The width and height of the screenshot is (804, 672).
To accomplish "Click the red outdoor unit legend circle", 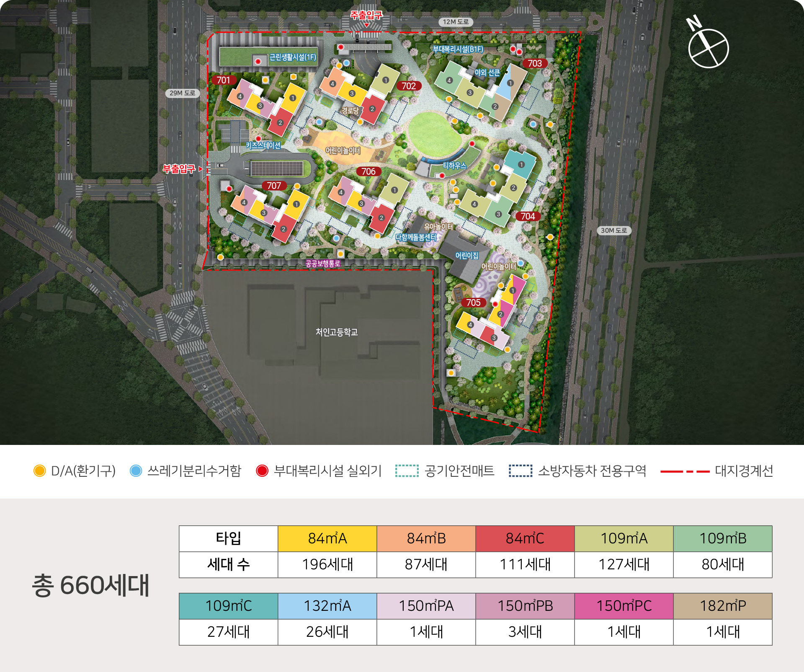I will (x=262, y=470).
